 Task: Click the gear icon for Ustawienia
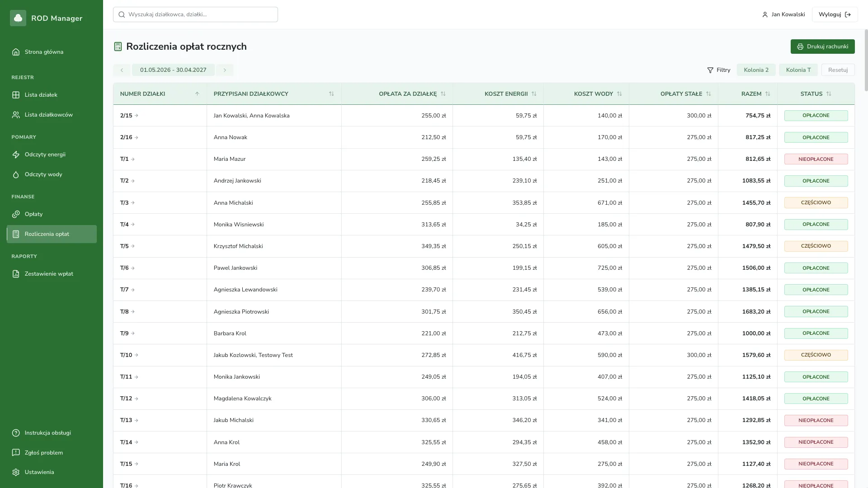pos(16,472)
